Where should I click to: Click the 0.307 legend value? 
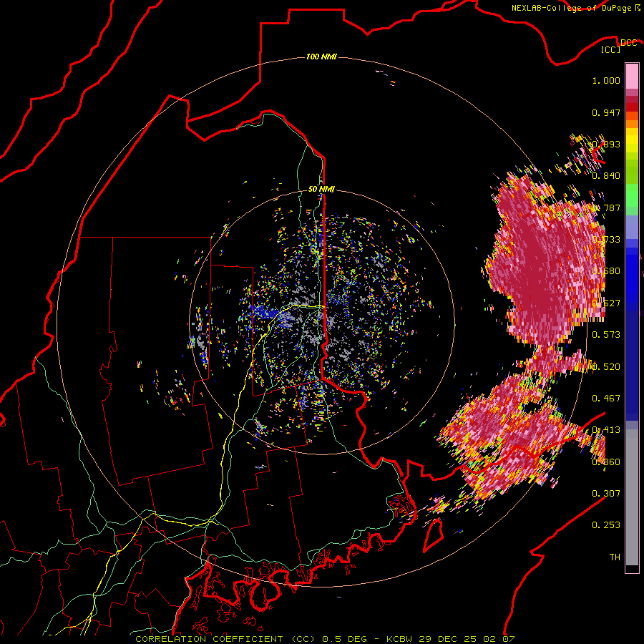click(x=606, y=493)
